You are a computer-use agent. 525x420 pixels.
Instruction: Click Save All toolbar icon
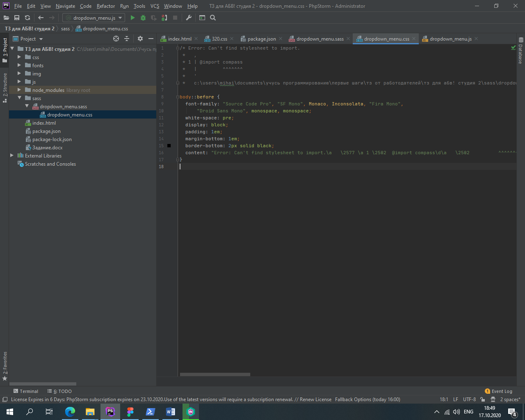tap(17, 18)
